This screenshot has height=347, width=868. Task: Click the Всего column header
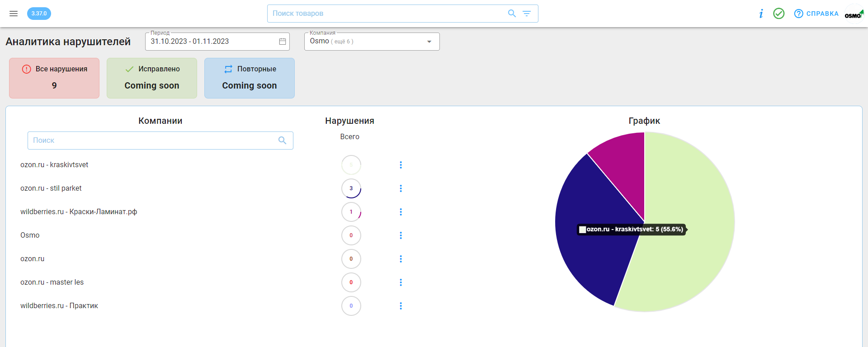350,137
